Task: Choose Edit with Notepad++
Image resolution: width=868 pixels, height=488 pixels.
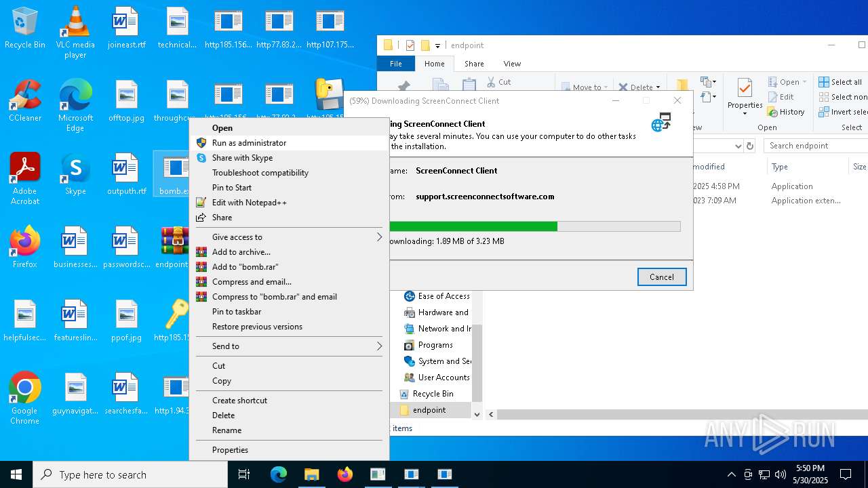Action: pos(289,203)
